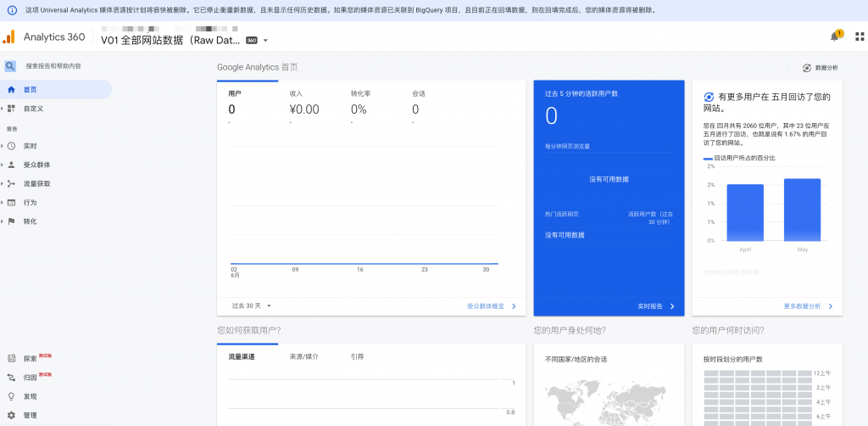Open the apps grid icon
Screen dimensions: 868x426
(860, 36)
